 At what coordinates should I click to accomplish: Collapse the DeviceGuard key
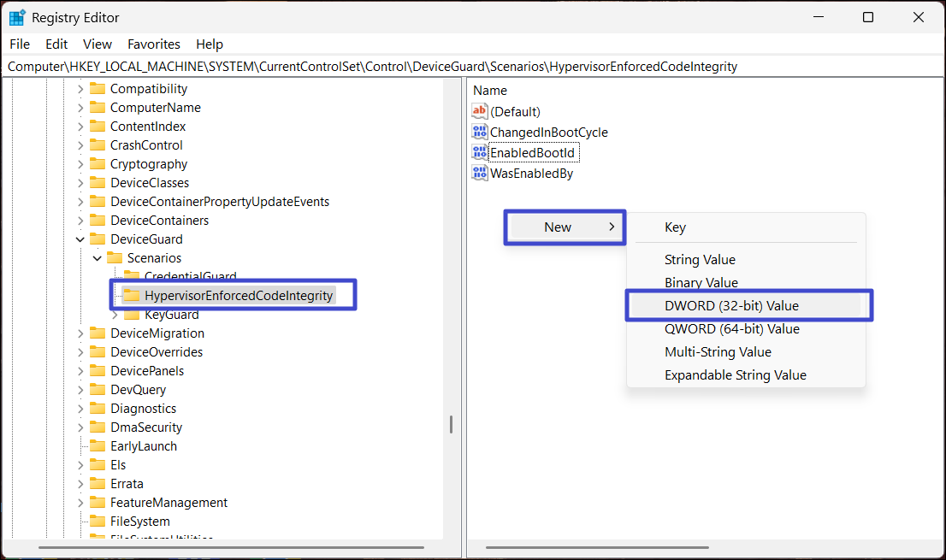tap(80, 239)
